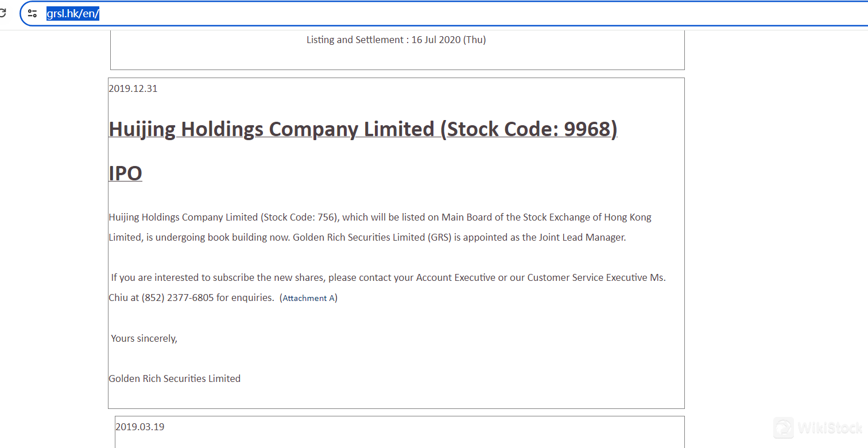868x448 pixels.
Task: Click the WikiStock logo icon
Action: click(784, 428)
